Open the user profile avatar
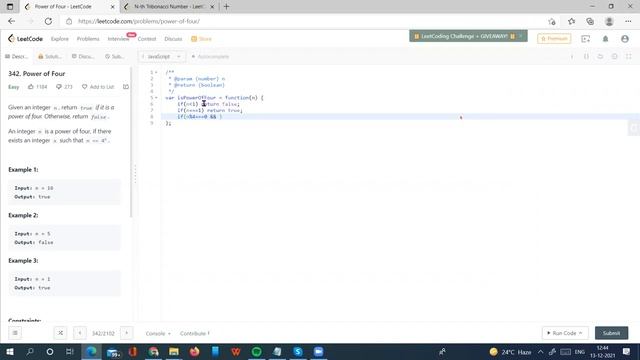The height and width of the screenshot is (360, 640). point(625,39)
